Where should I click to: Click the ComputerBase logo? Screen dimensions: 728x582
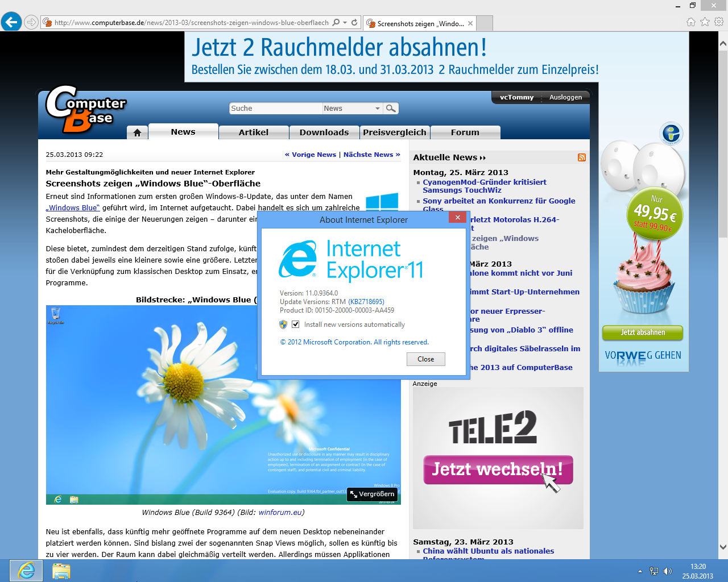click(86, 109)
